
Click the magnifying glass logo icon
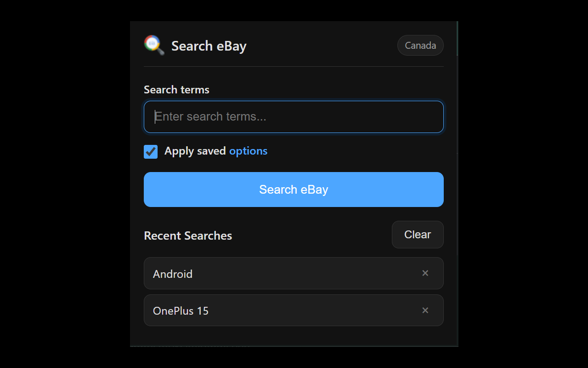154,45
